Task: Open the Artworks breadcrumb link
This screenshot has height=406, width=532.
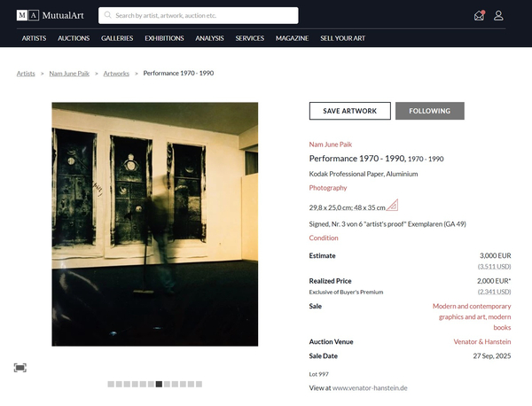Action: point(118,74)
